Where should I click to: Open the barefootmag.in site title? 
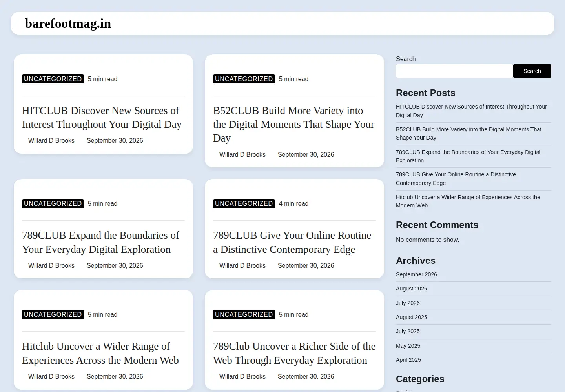[68, 24]
